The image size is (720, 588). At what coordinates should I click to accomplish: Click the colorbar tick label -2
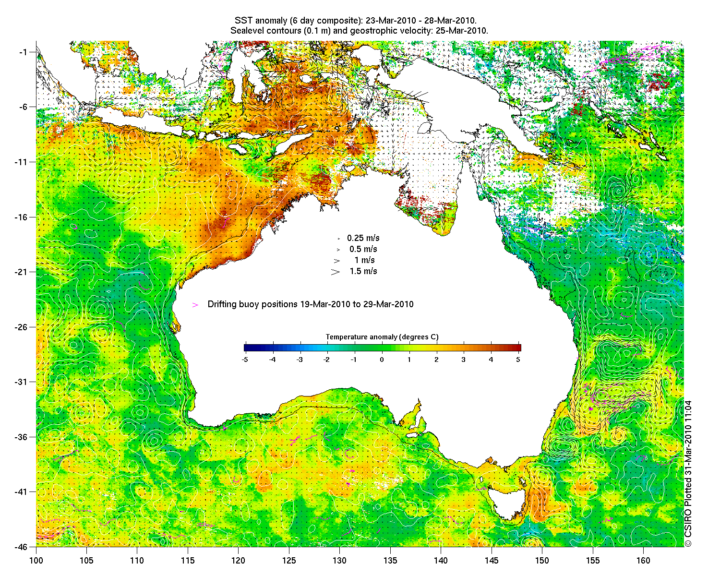(x=326, y=359)
